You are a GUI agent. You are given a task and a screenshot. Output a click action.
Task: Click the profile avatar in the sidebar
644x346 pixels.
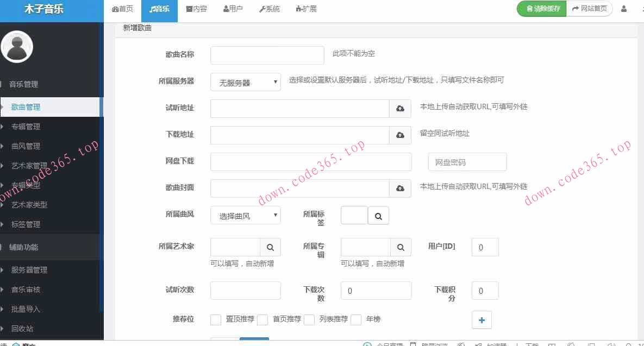point(17,47)
